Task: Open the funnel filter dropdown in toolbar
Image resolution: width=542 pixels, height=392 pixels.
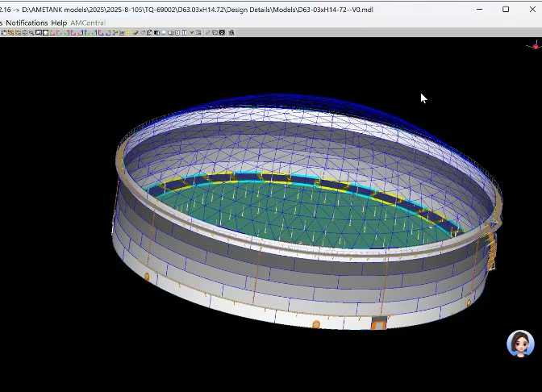Action: pos(194,33)
